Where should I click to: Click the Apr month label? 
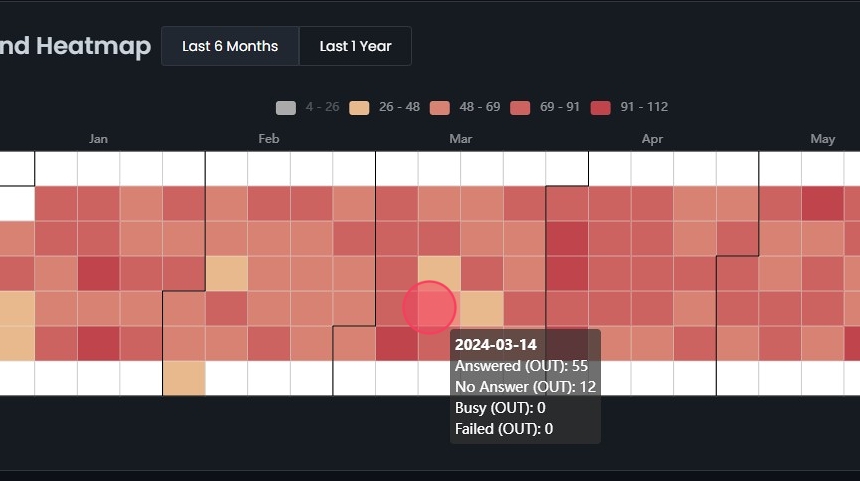tap(652, 139)
